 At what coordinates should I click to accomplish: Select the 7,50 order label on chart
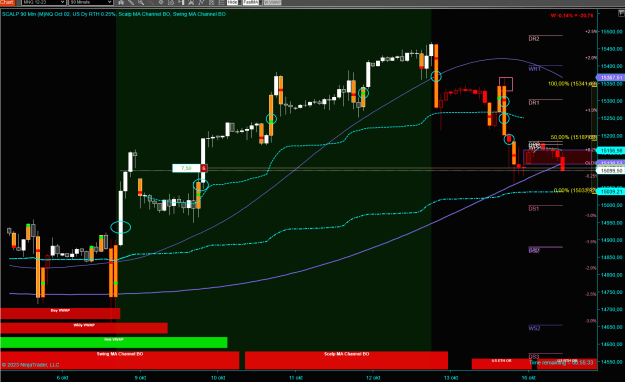[x=186, y=168]
